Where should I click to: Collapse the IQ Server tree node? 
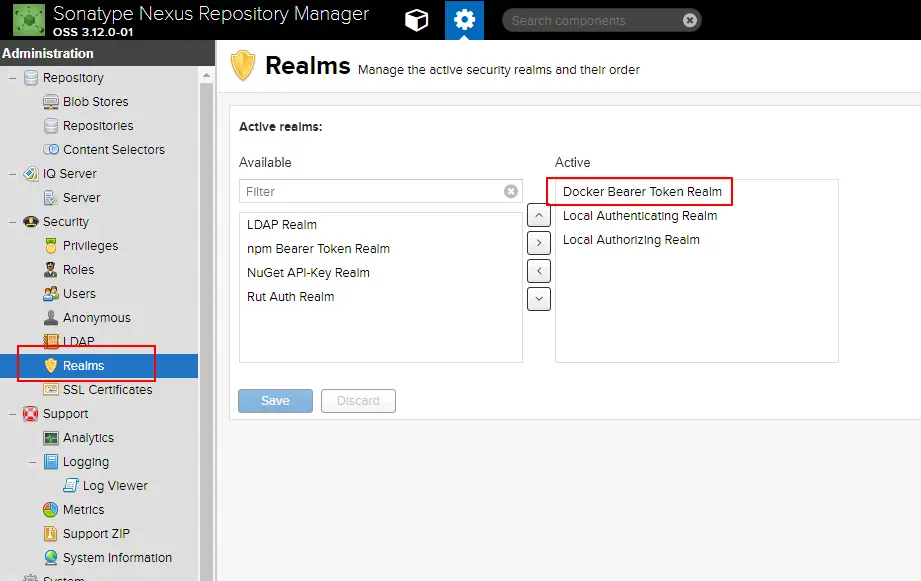12,174
